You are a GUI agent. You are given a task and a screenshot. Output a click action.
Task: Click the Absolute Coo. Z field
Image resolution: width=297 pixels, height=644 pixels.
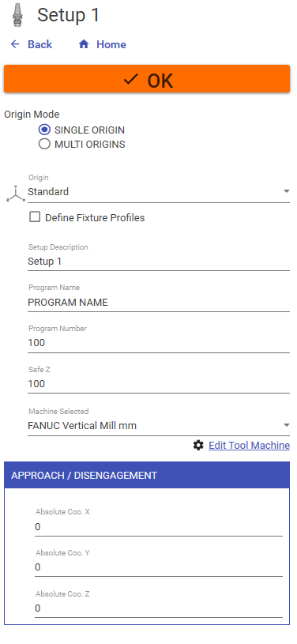pyautogui.click(x=159, y=608)
